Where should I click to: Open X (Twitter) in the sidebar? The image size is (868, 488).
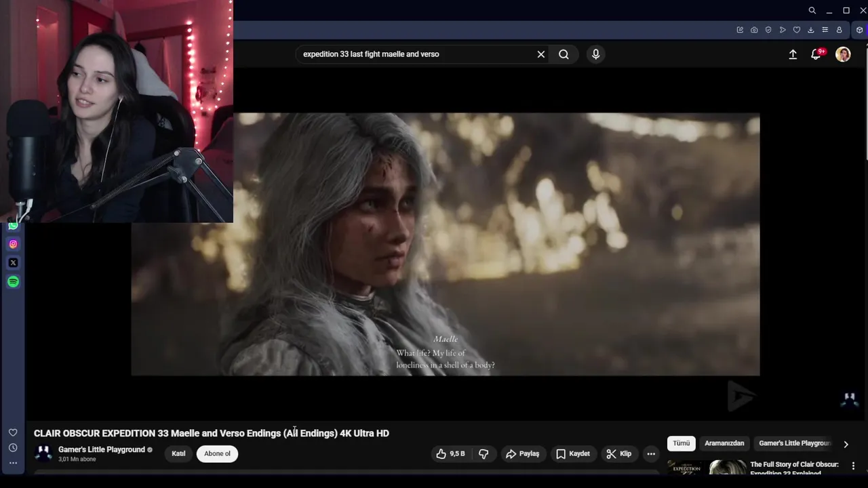coord(13,263)
